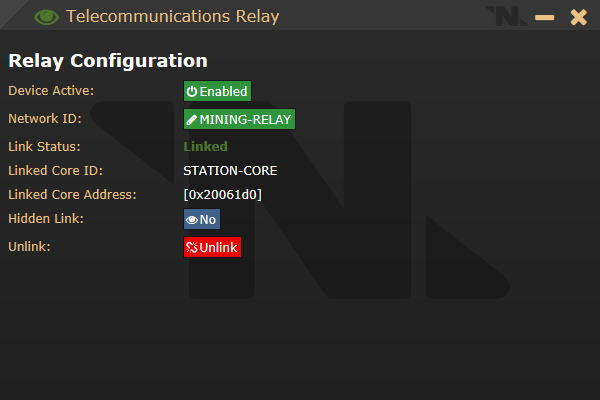
Task: Minimize the Telecommunications Relay window
Action: pos(545,17)
